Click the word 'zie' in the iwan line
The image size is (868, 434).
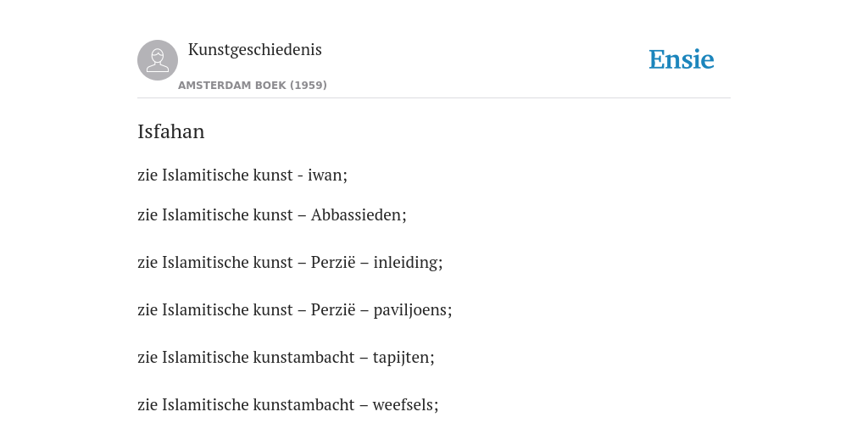click(147, 175)
